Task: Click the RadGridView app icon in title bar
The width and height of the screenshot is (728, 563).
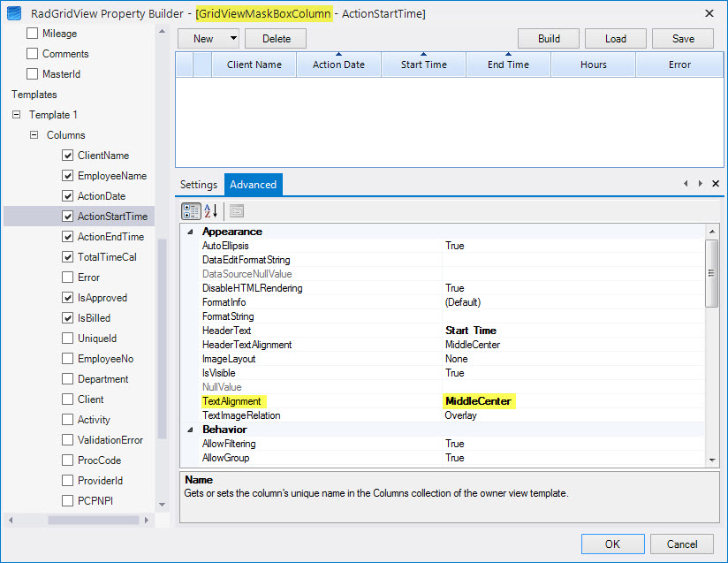Action: pos(14,13)
